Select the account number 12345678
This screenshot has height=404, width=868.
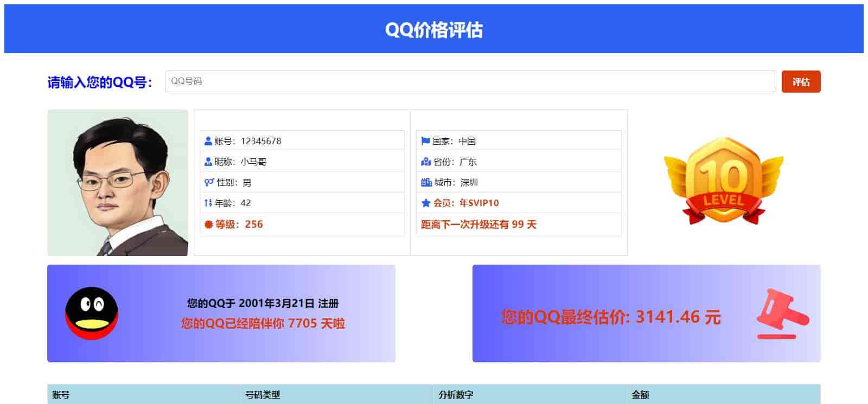(261, 141)
